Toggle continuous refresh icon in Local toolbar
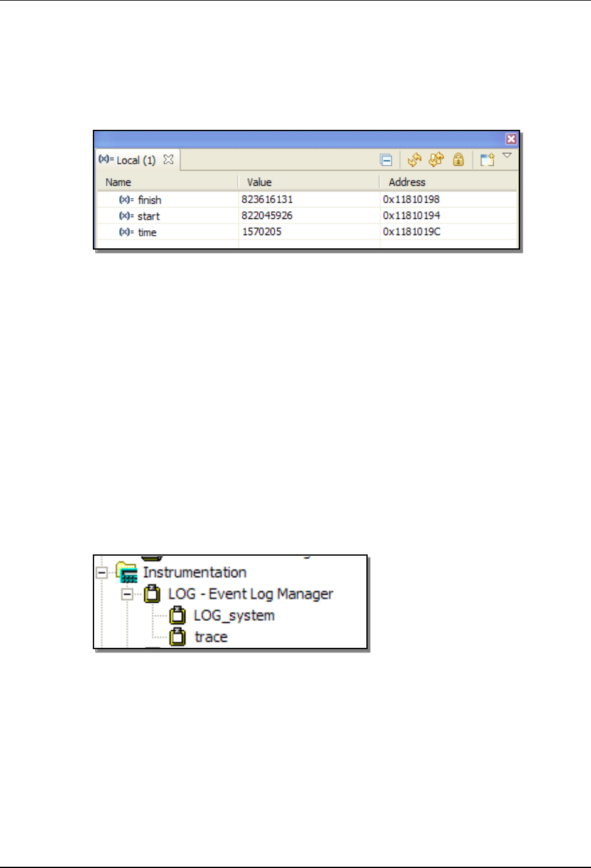Screen dimensions: 591x868 click(x=436, y=160)
